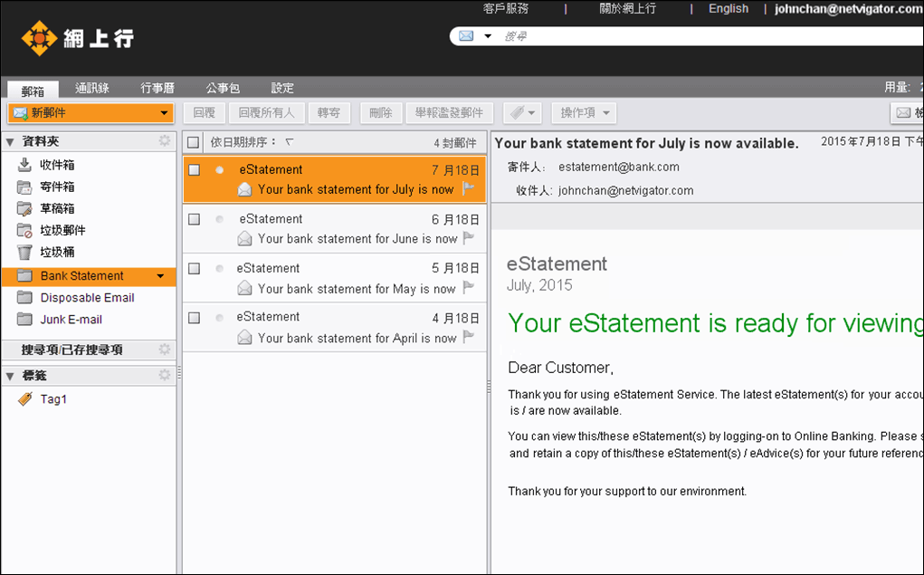The image size is (924, 575).
Task: Click opened-envelope icon on July email
Action: [x=244, y=189]
